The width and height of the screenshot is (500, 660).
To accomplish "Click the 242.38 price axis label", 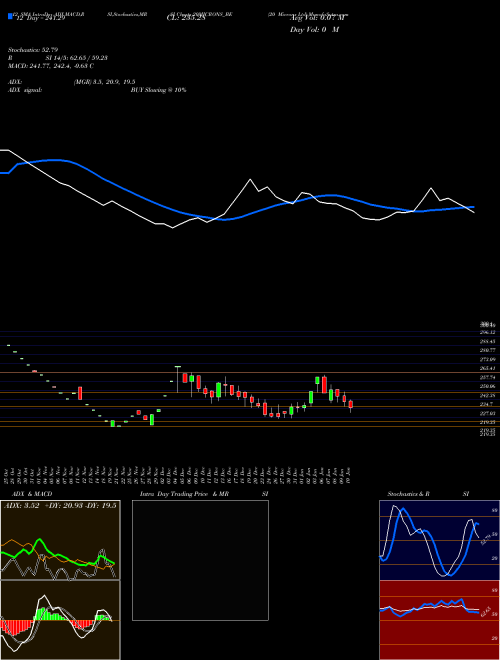I will tap(488, 395).
